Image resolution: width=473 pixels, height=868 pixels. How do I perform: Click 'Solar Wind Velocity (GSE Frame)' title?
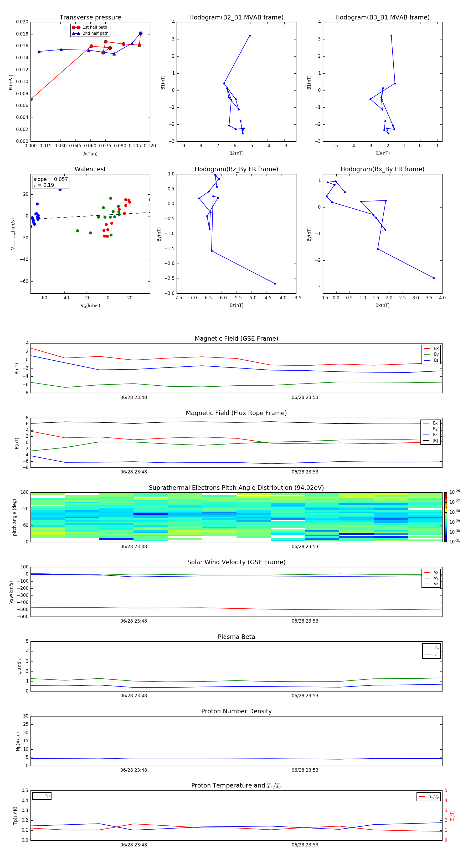(236, 562)
